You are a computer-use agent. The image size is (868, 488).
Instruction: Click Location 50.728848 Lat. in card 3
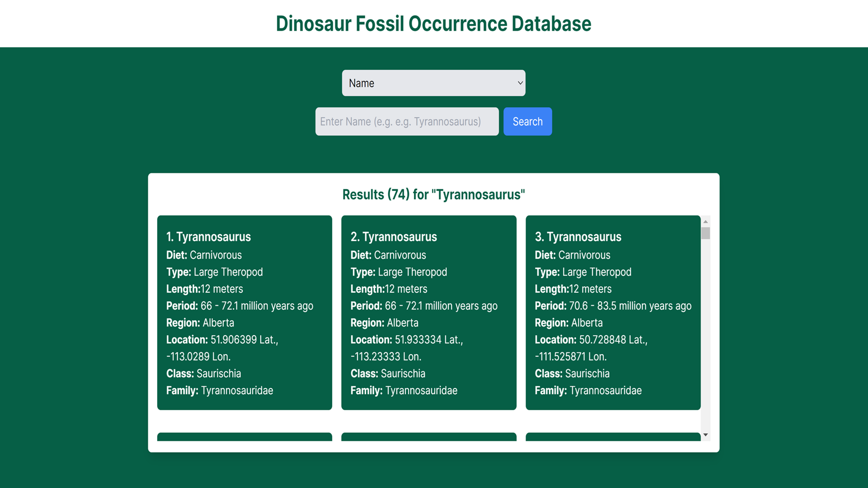point(591,340)
